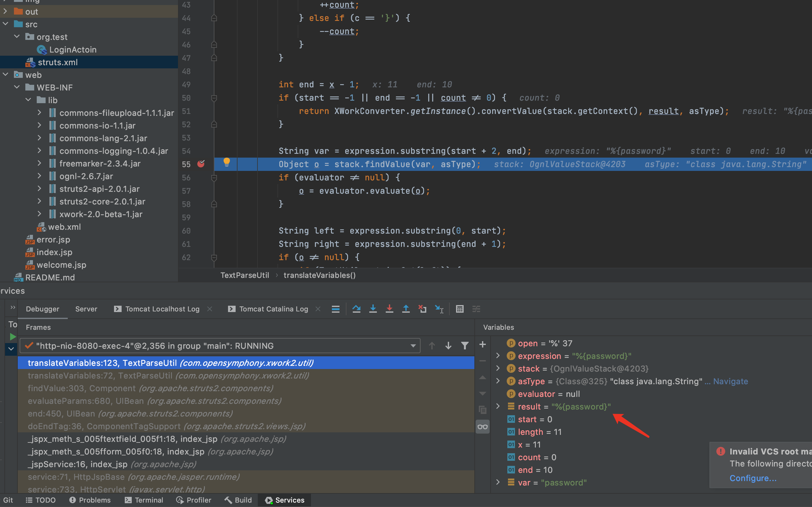This screenshot has width=812, height=507.
Task: Open thread selector dropdown http-nio-8080-exec-4
Action: pyautogui.click(x=220, y=346)
